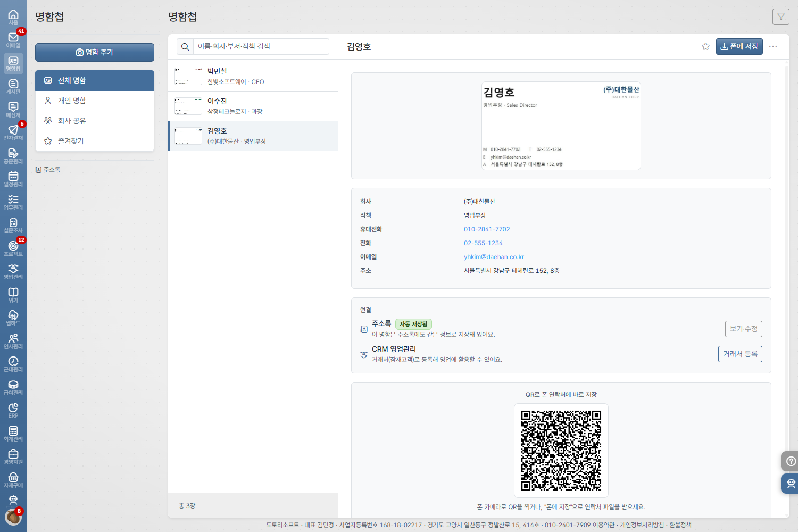Click the card search input field
Screen dimensions: 798x532
click(261, 47)
